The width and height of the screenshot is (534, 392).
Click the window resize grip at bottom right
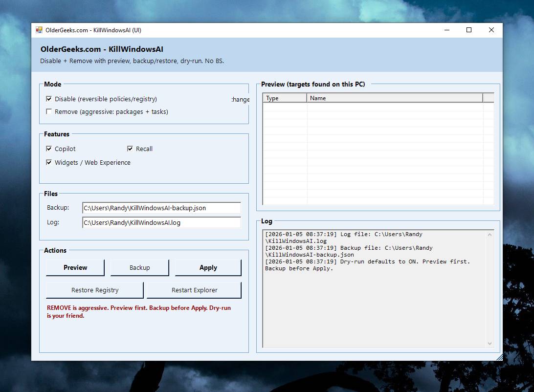point(500,357)
